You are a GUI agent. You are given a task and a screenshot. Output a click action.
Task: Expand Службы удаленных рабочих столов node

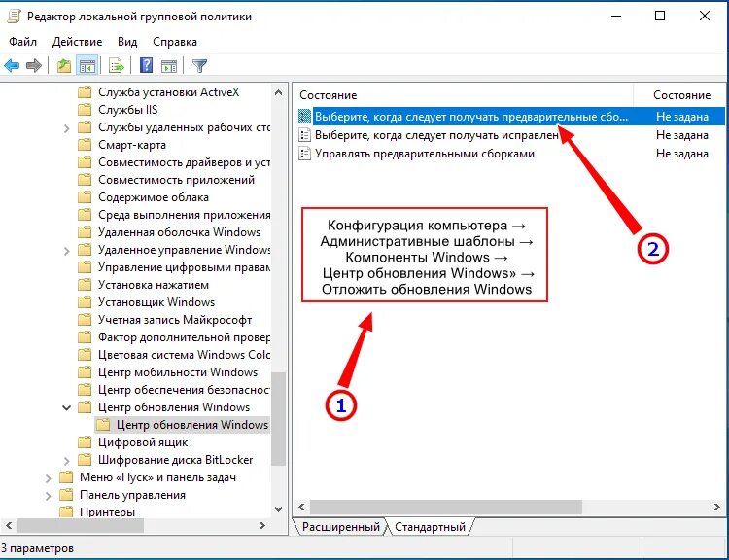pos(66,128)
